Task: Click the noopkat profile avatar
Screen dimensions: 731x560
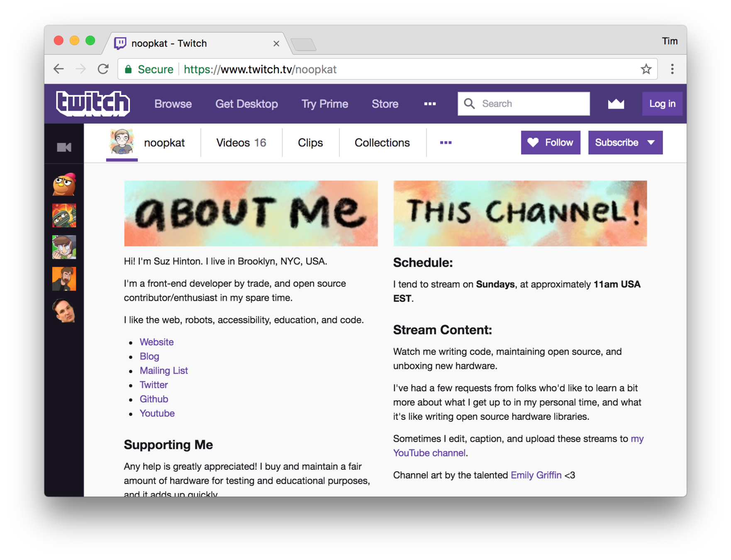Action: [x=122, y=142]
